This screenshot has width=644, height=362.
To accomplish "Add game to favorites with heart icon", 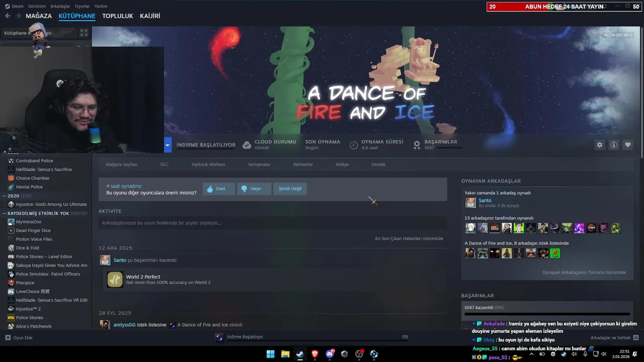I will point(628,145).
